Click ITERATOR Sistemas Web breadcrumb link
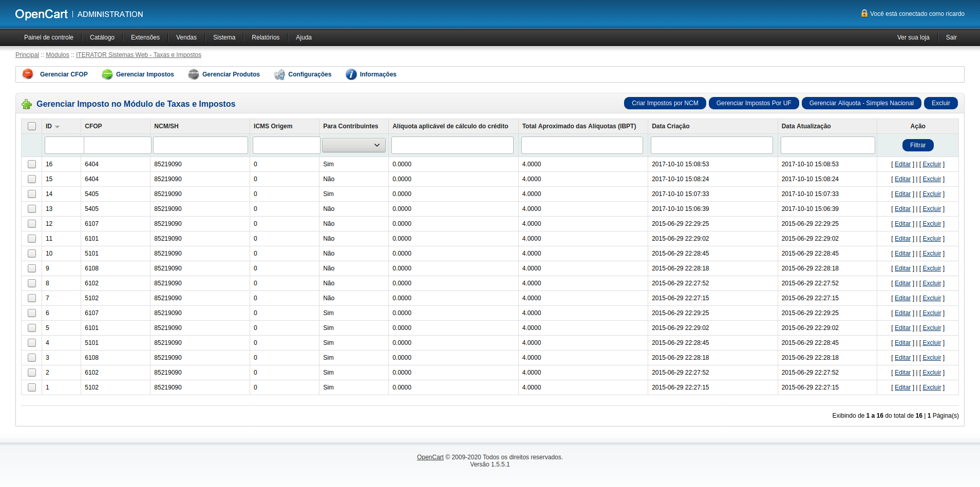Viewport: 980px width, 487px height. 139,55
